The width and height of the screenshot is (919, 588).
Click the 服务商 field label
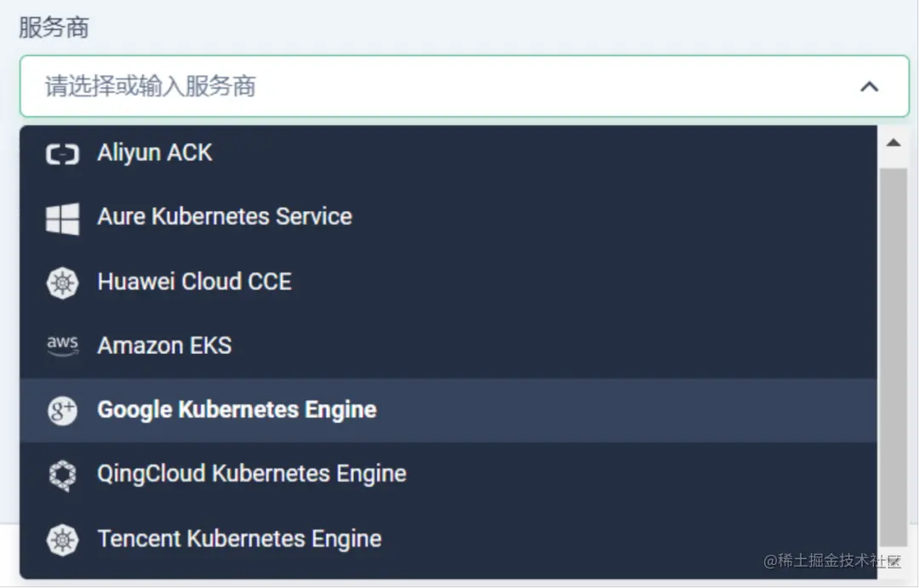54,28
